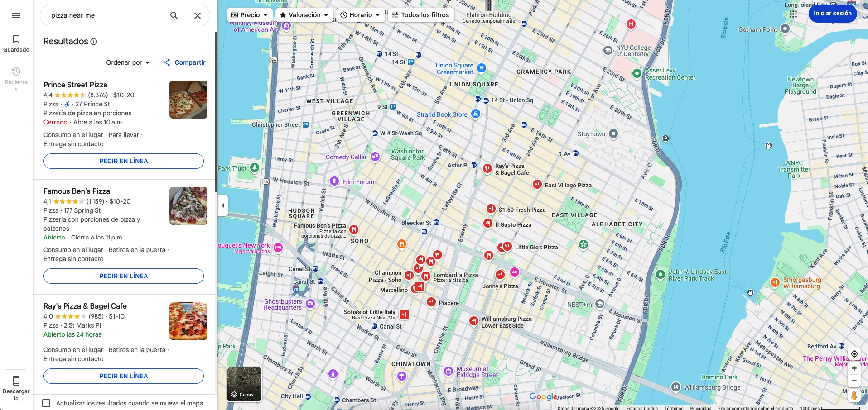Select $1.50 Fresh Pizza map pin

[491, 209]
